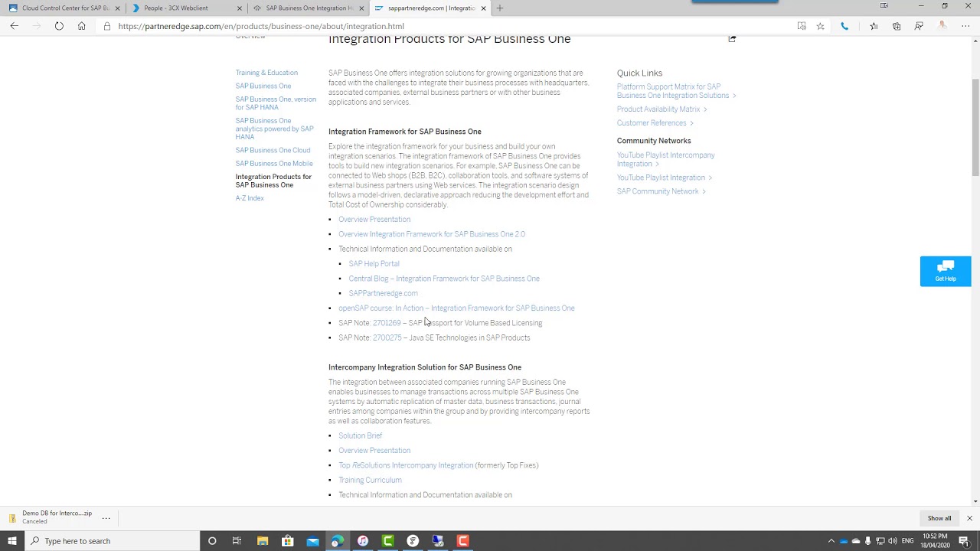Open SAP Business One Cloud link

click(x=273, y=150)
